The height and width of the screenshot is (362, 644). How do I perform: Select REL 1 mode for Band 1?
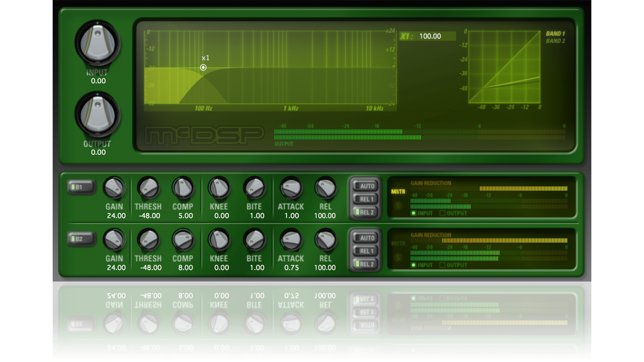(x=365, y=199)
